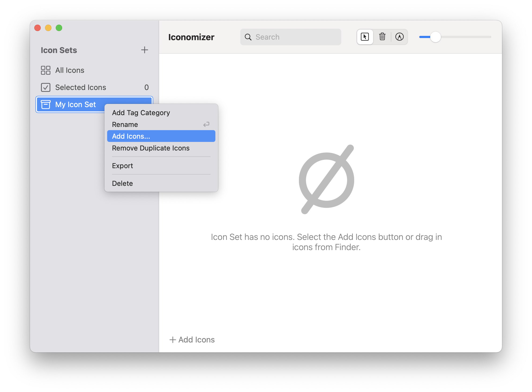Choose Remove Duplicate Icons from the menu
This screenshot has width=532, height=392.
[151, 148]
